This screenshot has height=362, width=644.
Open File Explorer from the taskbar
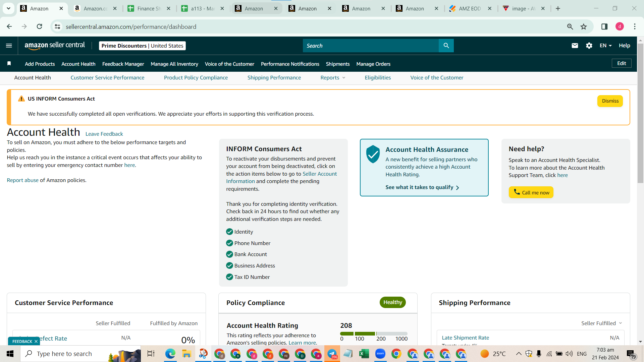(186, 354)
